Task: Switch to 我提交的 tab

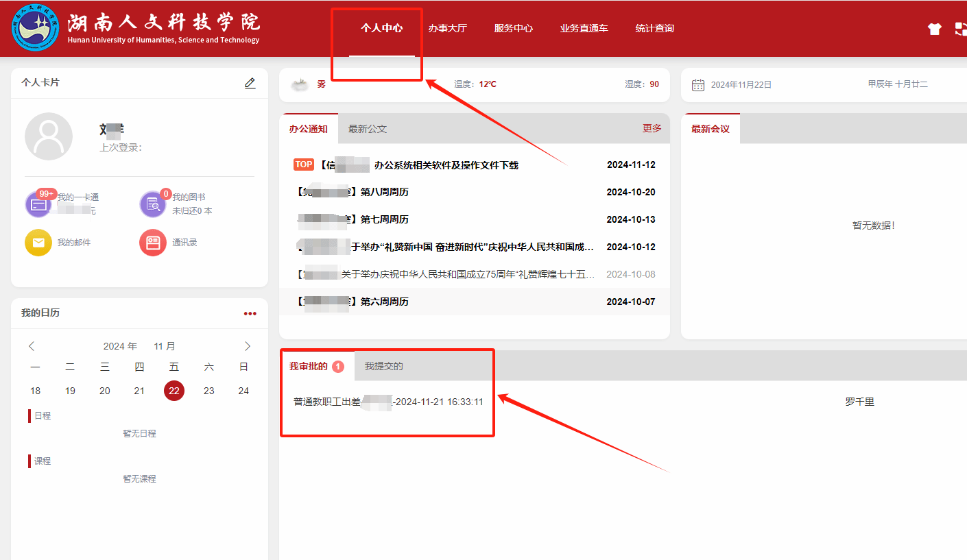Action: coord(383,366)
